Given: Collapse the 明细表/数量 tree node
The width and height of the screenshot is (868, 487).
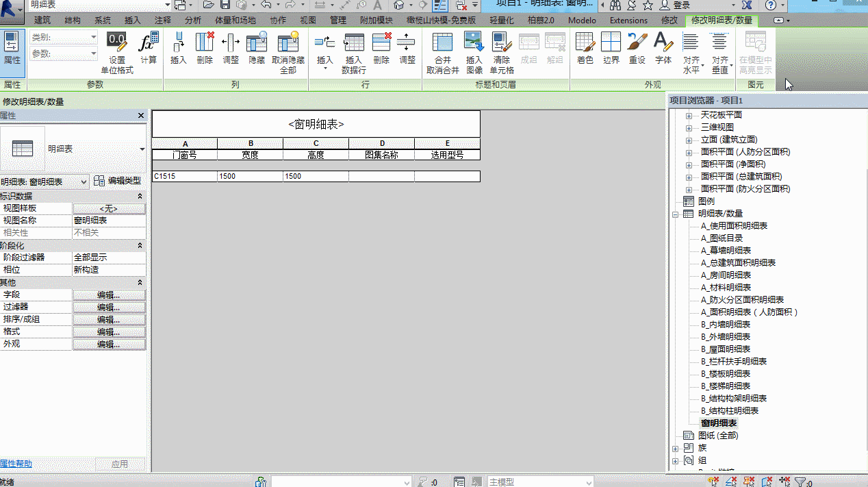Looking at the screenshot, I should pos(676,214).
